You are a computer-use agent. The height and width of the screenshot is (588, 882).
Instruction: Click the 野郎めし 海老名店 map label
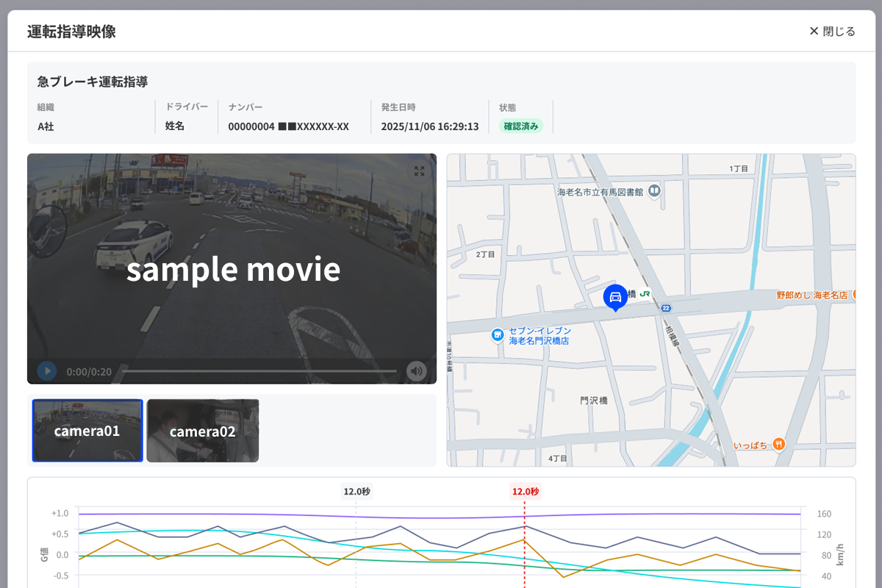pos(811,295)
